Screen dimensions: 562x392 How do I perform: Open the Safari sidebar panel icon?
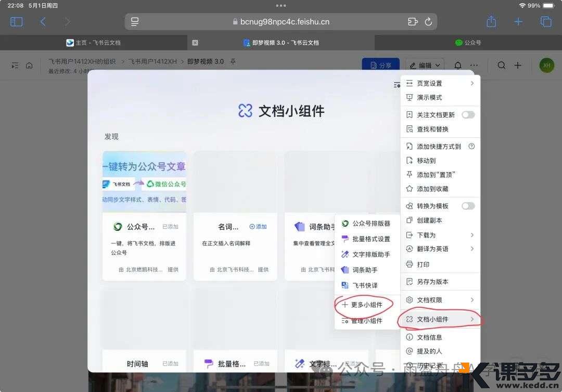17,22
